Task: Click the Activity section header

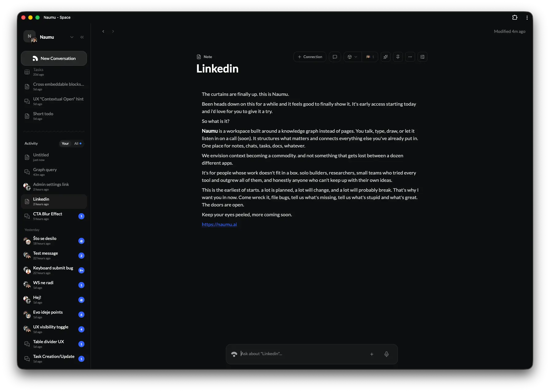Action: 31,143
